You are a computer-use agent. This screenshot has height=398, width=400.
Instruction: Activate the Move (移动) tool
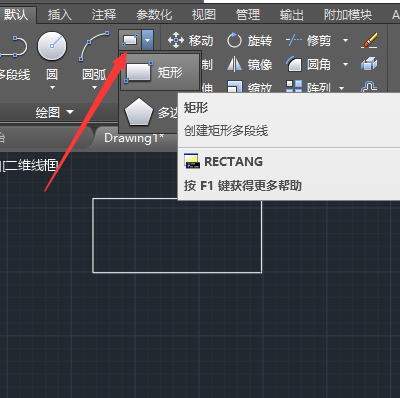click(x=190, y=41)
